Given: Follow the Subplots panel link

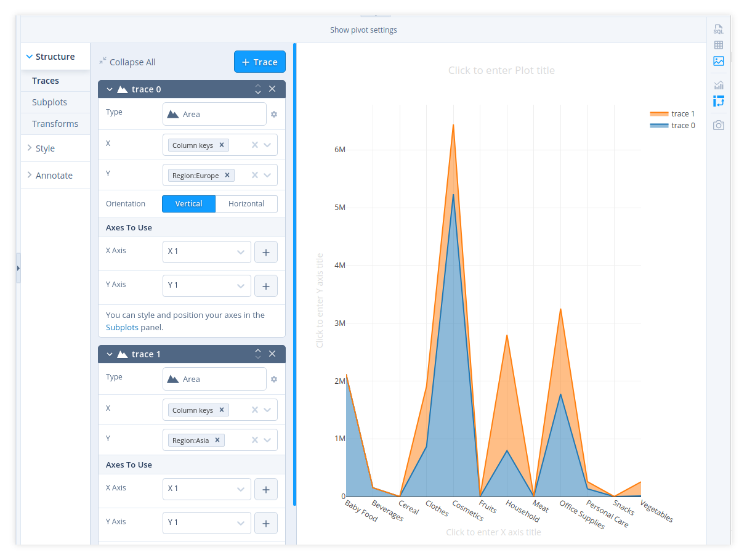Looking at the screenshot, I should [x=122, y=327].
